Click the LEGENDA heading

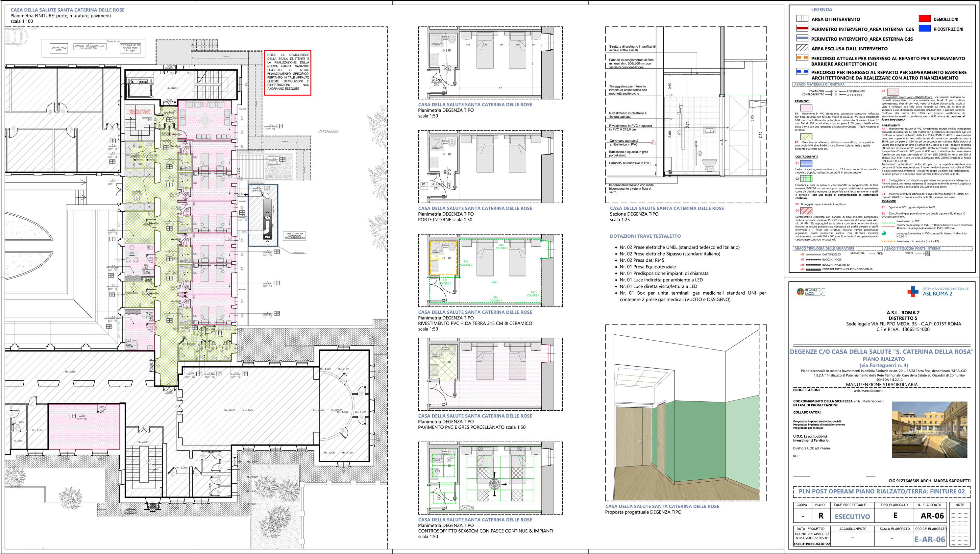(821, 10)
